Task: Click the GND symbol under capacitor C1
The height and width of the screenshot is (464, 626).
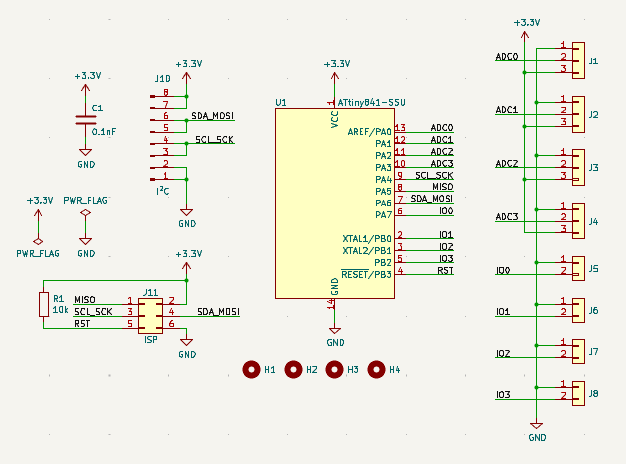Action: coord(86,160)
